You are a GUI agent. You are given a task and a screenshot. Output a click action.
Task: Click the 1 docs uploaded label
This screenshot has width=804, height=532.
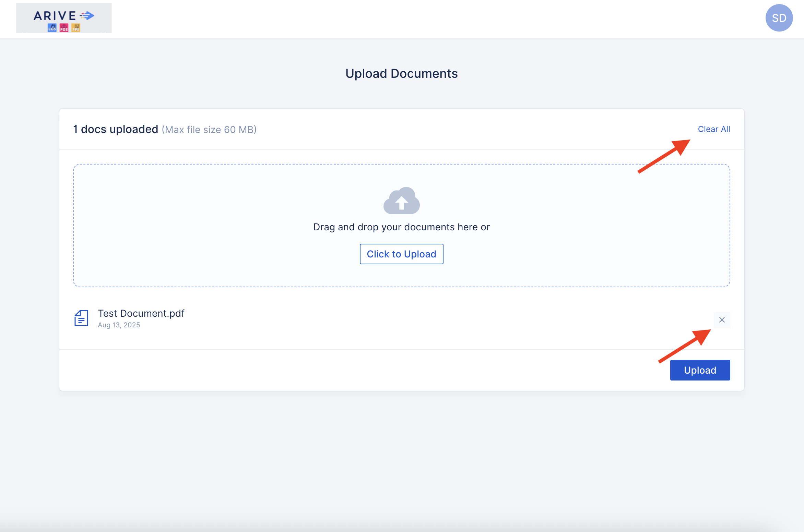pyautogui.click(x=115, y=129)
